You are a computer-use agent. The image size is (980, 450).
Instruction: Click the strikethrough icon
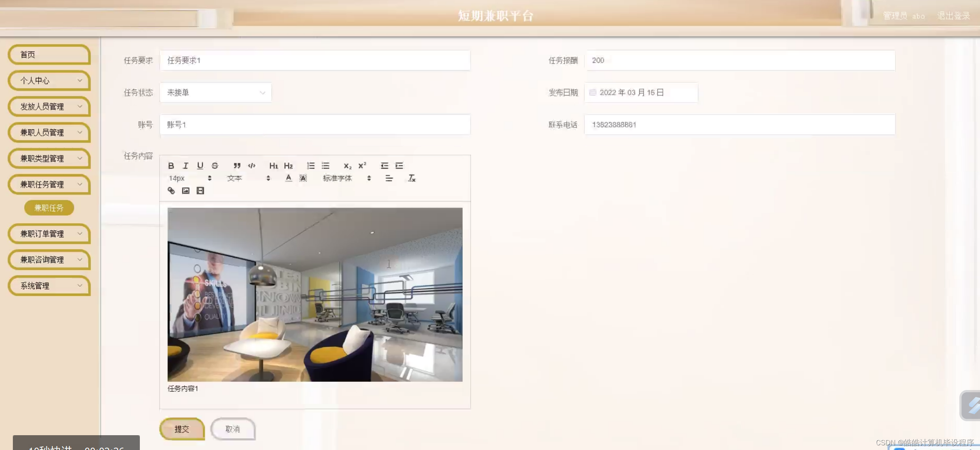click(x=215, y=166)
